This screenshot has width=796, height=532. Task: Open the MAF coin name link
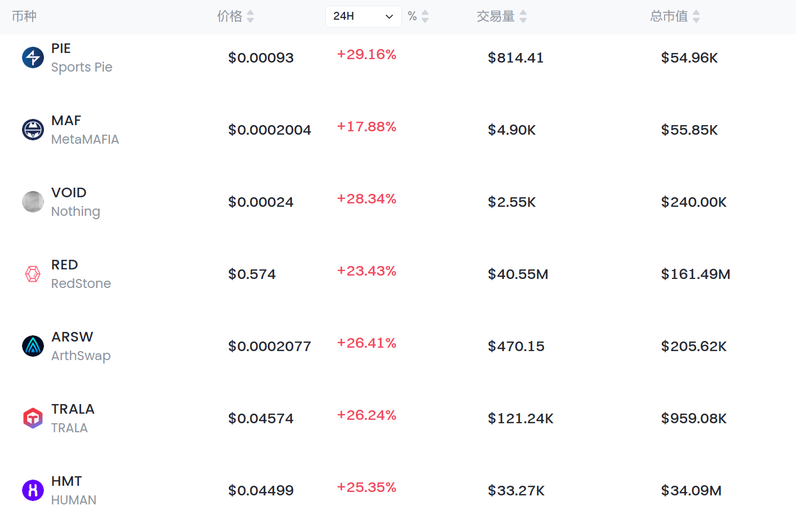click(x=66, y=121)
